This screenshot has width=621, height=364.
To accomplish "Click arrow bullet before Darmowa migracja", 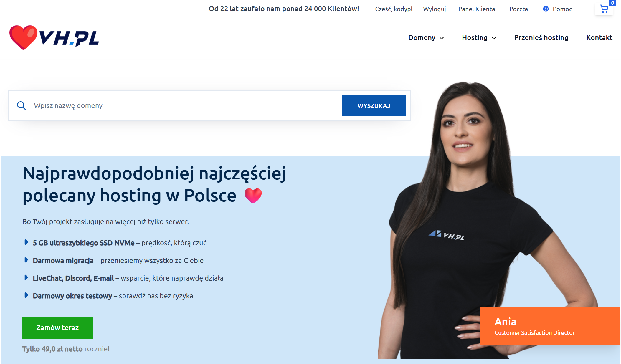I will tap(26, 260).
